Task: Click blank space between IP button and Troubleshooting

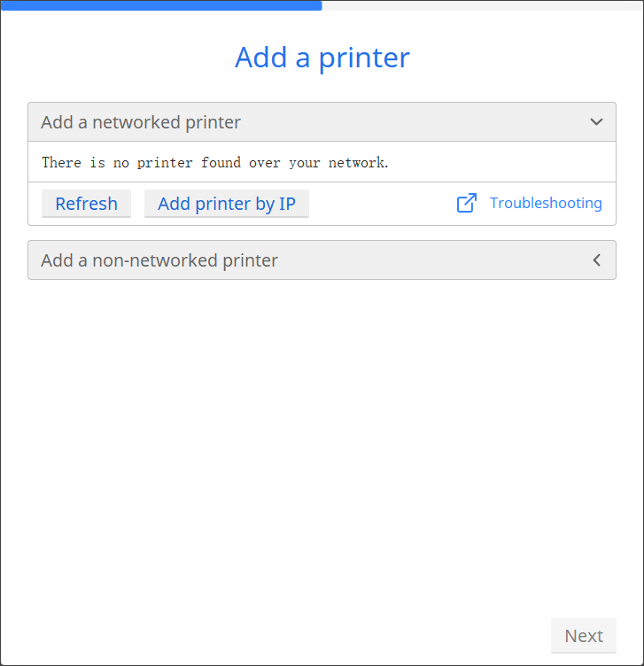Action: (383, 204)
